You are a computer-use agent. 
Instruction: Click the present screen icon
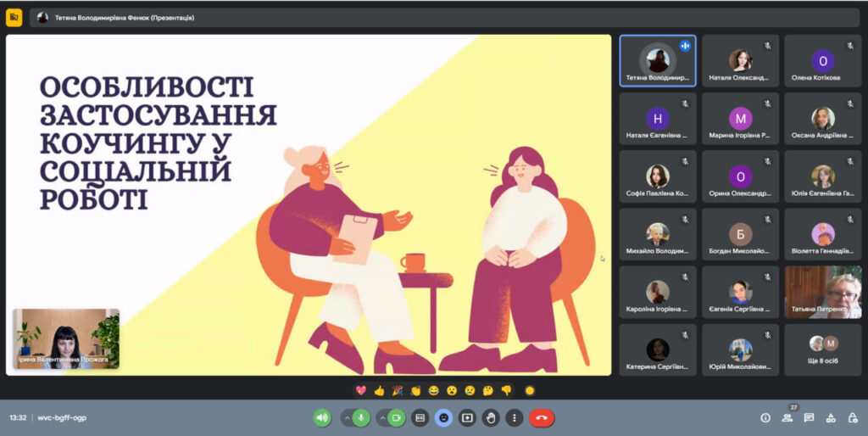click(467, 417)
